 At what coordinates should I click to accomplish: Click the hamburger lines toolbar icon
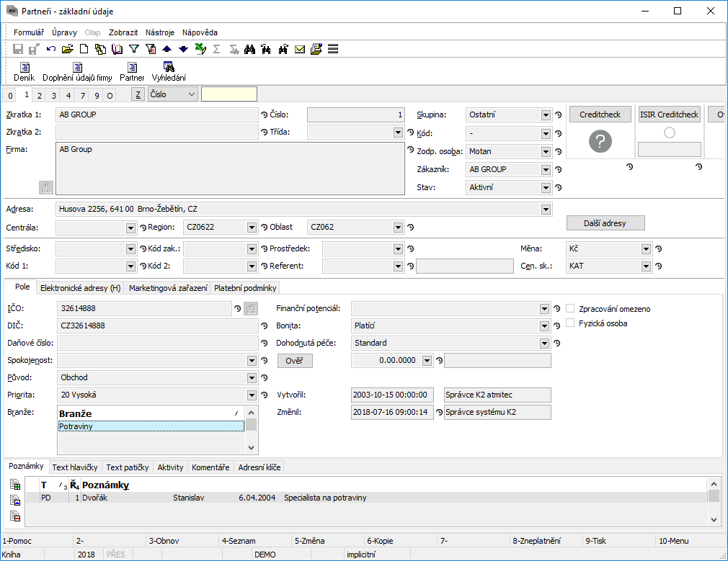pyautogui.click(x=333, y=49)
